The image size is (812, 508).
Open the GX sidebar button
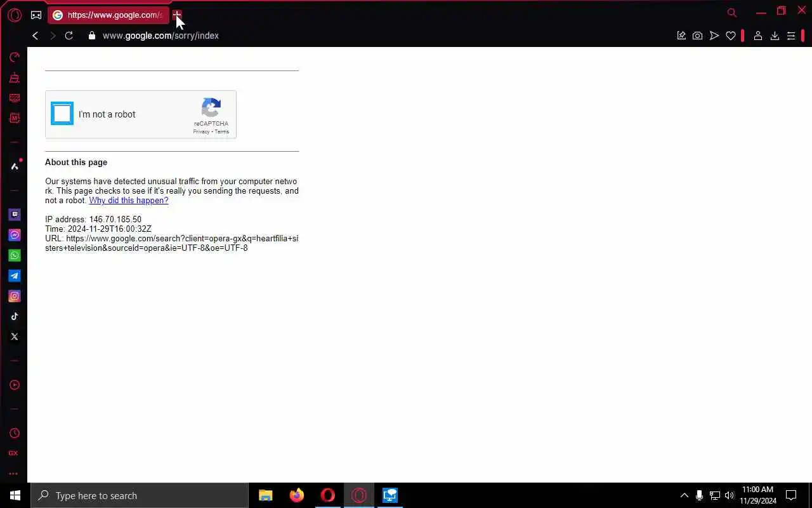coord(13,453)
